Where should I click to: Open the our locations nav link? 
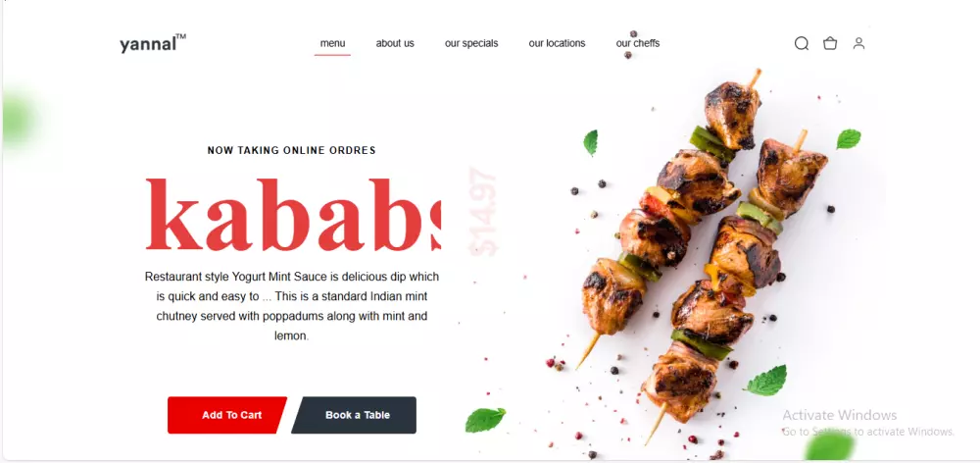point(557,43)
